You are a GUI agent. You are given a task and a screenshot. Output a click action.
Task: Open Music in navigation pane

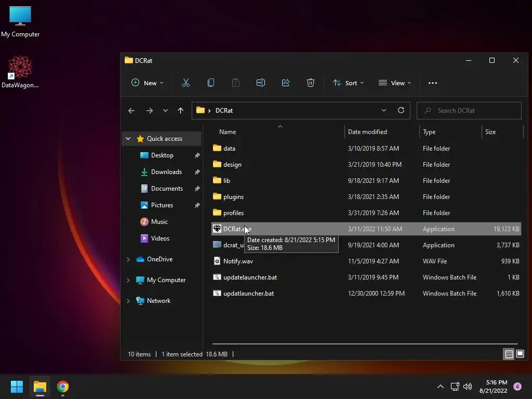point(159,222)
